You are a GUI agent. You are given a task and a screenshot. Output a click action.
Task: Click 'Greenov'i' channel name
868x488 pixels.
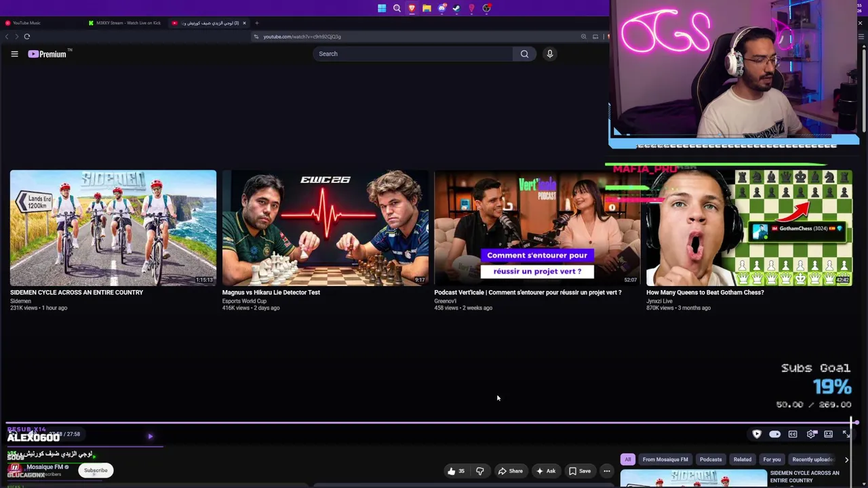(446, 301)
